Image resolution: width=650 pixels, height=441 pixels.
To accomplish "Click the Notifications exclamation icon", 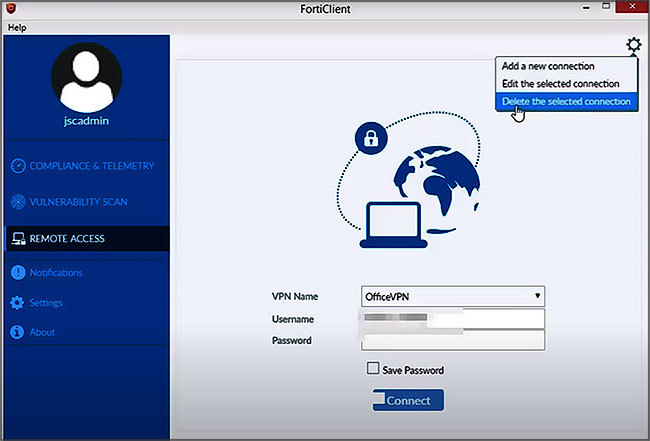I will click(18, 272).
